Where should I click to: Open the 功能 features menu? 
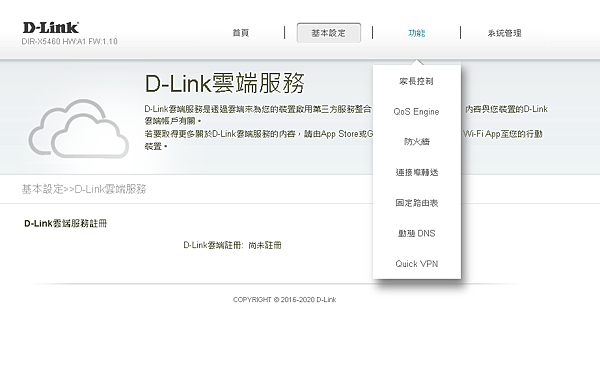click(x=416, y=33)
